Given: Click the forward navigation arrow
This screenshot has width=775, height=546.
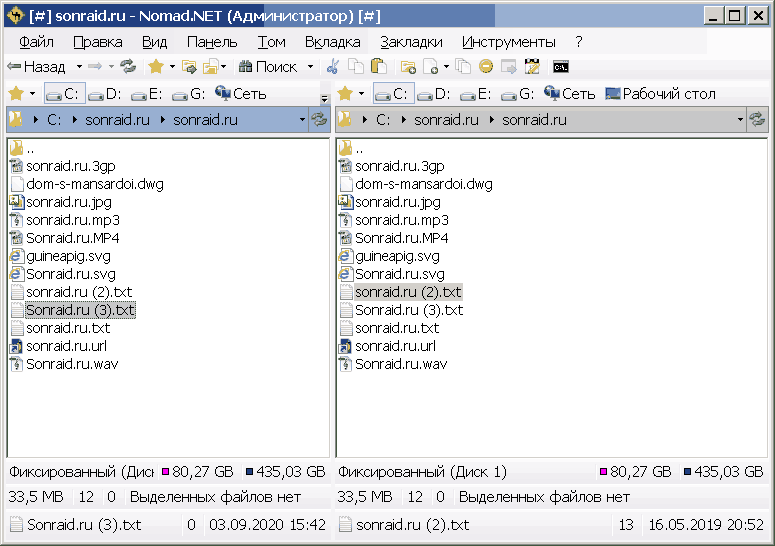Looking at the screenshot, I should [x=94, y=66].
